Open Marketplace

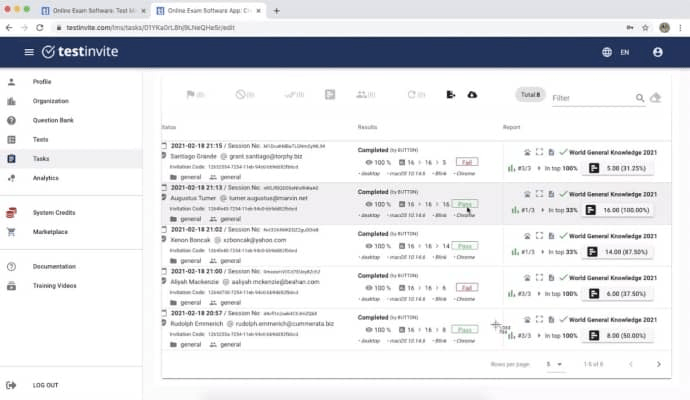[x=71, y=232]
